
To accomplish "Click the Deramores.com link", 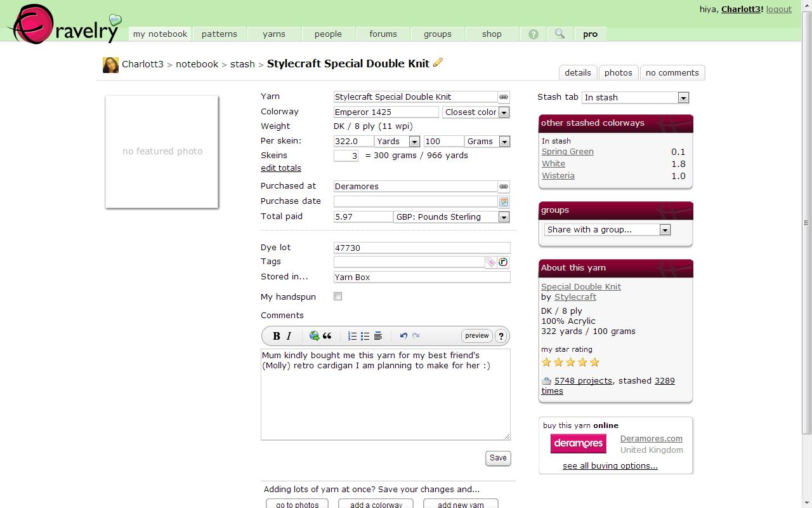I will point(652,439).
